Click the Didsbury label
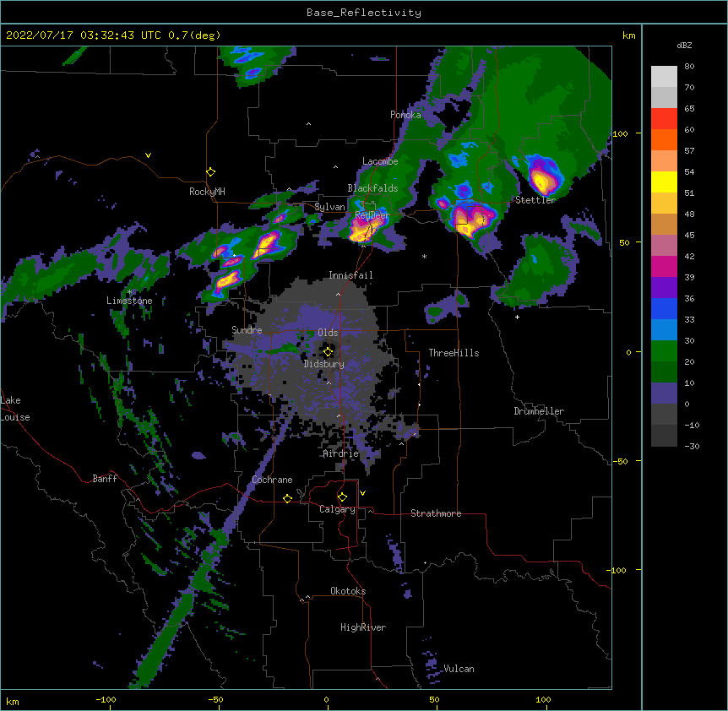This screenshot has width=728, height=711. point(324,364)
